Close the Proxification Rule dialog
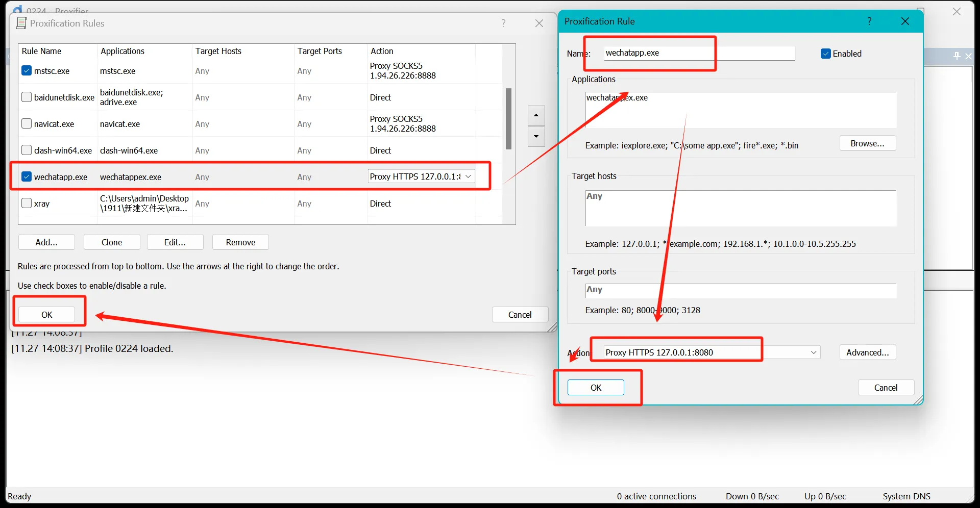 [x=905, y=21]
